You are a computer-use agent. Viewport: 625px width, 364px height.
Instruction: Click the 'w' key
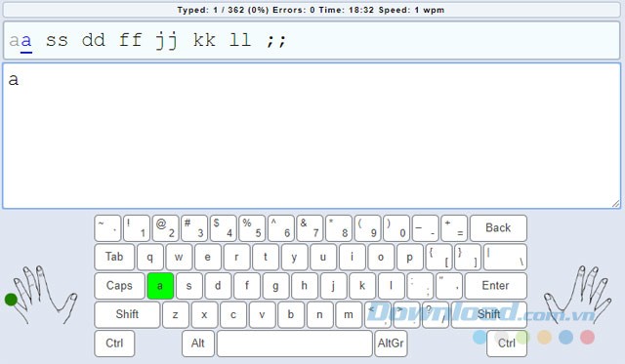pyautogui.click(x=179, y=257)
